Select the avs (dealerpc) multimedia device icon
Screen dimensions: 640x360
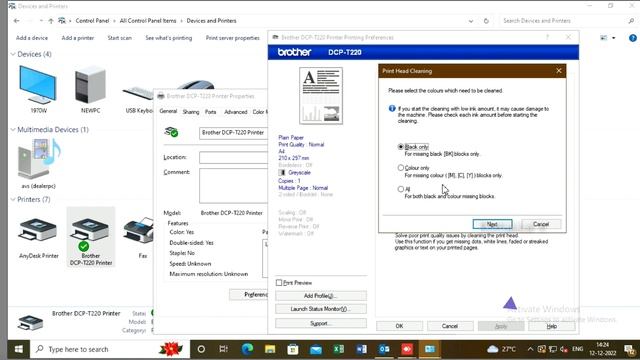(x=39, y=160)
